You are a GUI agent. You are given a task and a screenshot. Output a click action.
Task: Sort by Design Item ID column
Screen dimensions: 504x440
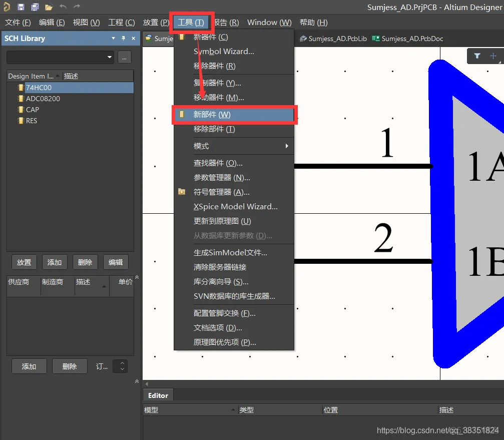pos(34,76)
